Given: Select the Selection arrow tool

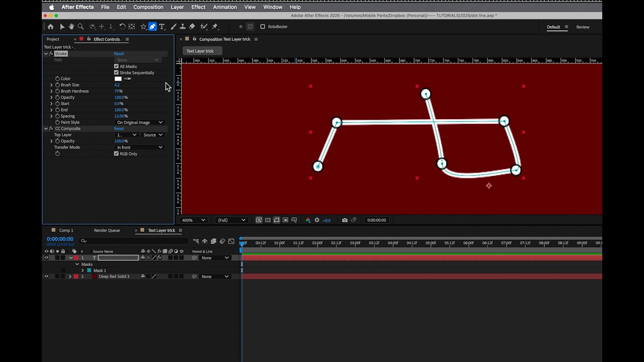Looking at the screenshot, I should pos(62,27).
